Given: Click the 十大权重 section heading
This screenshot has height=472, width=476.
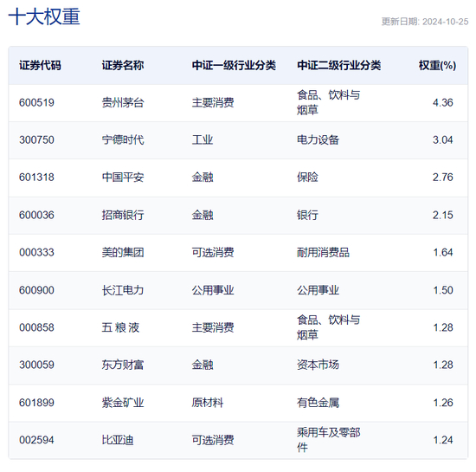Looking at the screenshot, I should (44, 16).
